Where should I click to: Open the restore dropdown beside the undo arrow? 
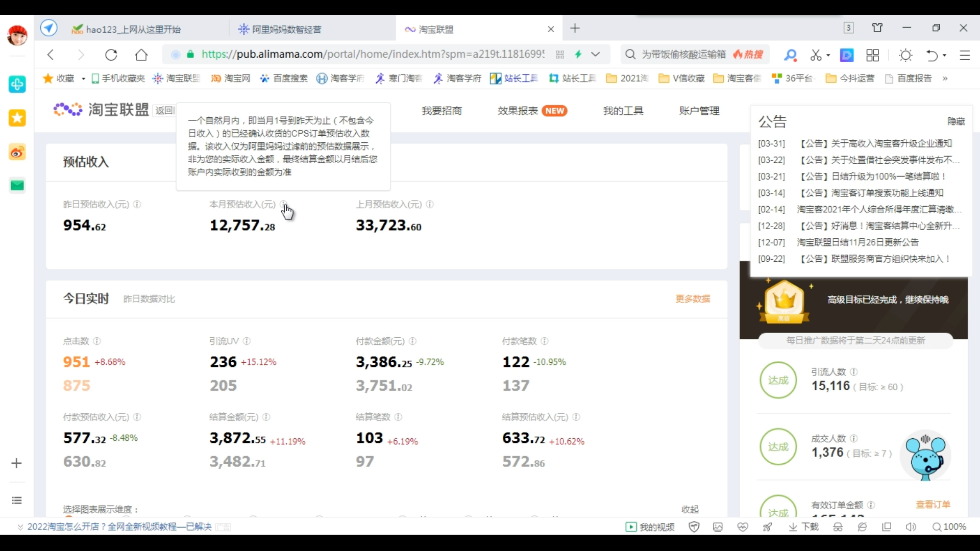944,55
